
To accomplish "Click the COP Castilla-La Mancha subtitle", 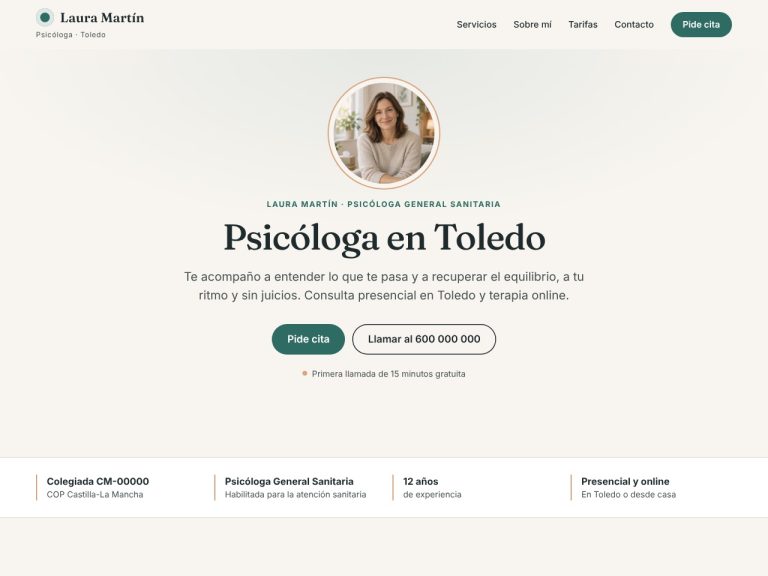I will pyautogui.click(x=95, y=495).
